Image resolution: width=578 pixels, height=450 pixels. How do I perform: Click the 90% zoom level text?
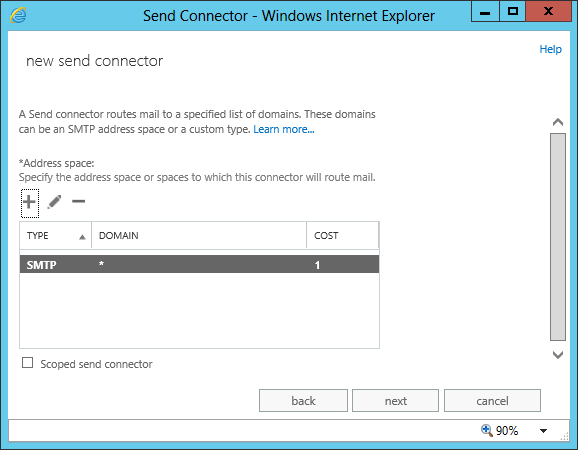pos(507,430)
